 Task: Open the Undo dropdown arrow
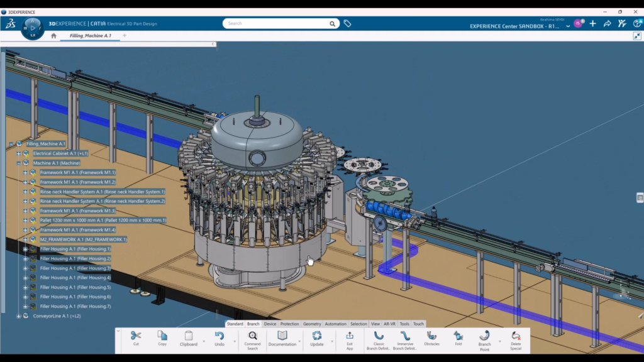235,341
